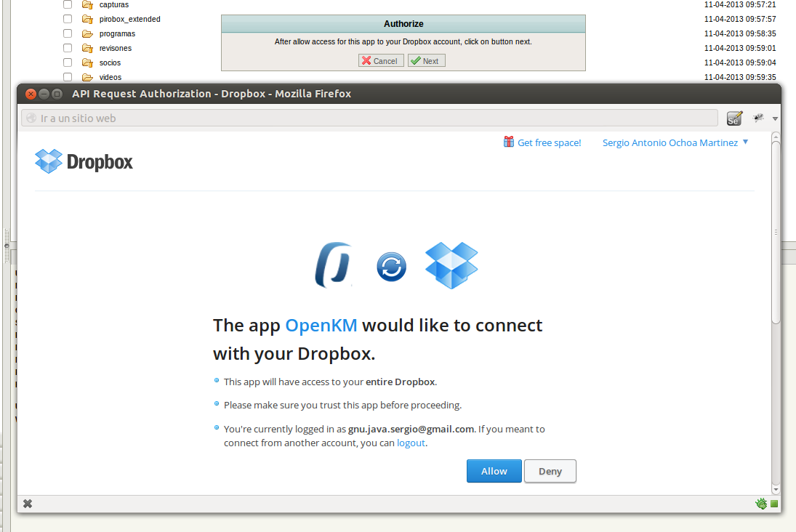Tick the videos folder checkbox
Image resolution: width=796 pixels, height=532 pixels.
(x=68, y=77)
